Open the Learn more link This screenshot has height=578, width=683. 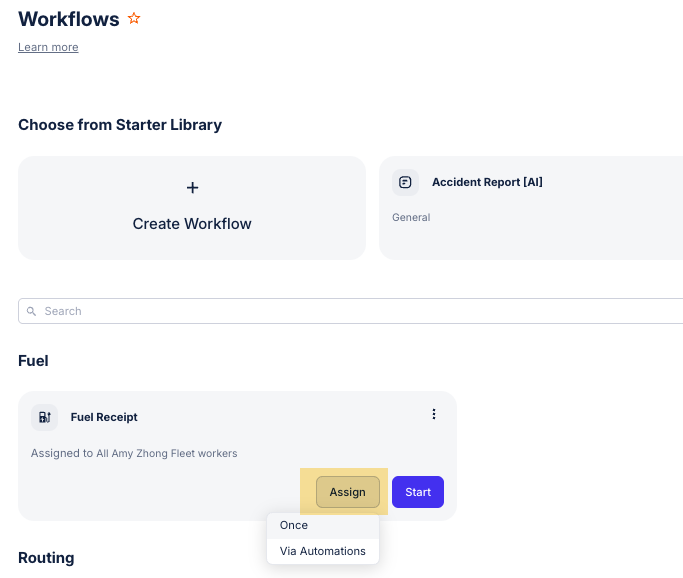[48, 47]
